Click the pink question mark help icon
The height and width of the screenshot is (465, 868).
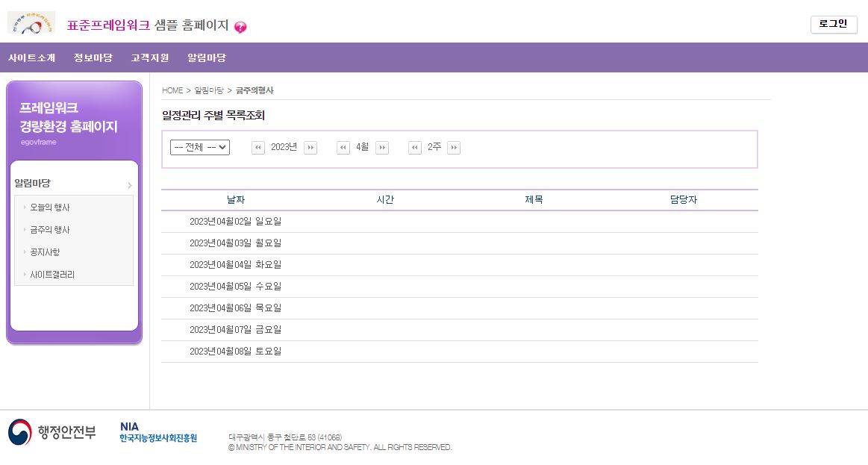(x=240, y=28)
